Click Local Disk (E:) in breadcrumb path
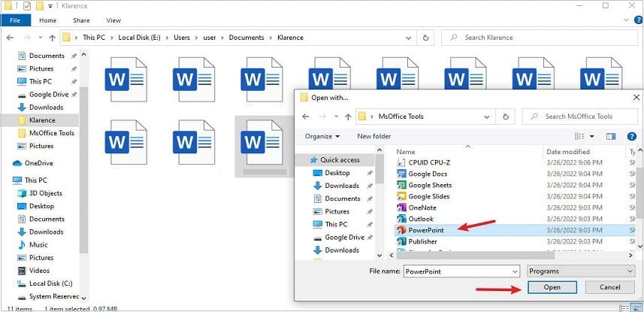The image size is (644, 312). point(139,38)
